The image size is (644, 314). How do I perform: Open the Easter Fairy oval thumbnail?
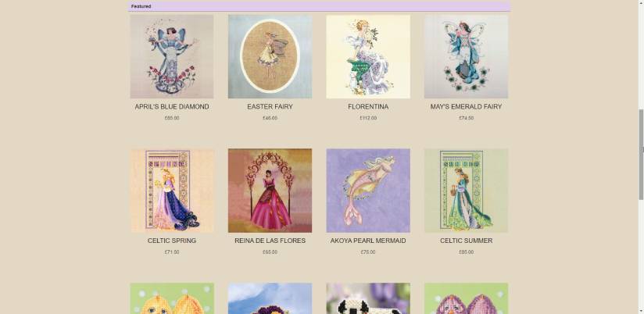[270, 57]
